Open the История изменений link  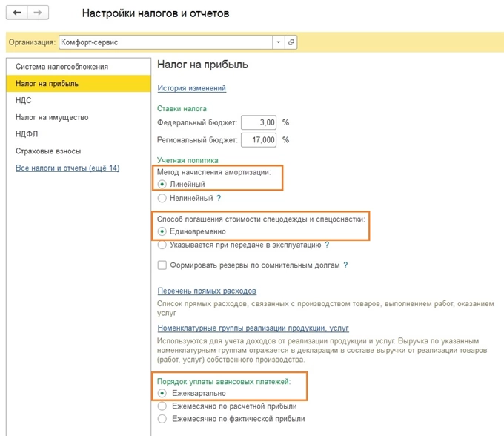coord(191,88)
